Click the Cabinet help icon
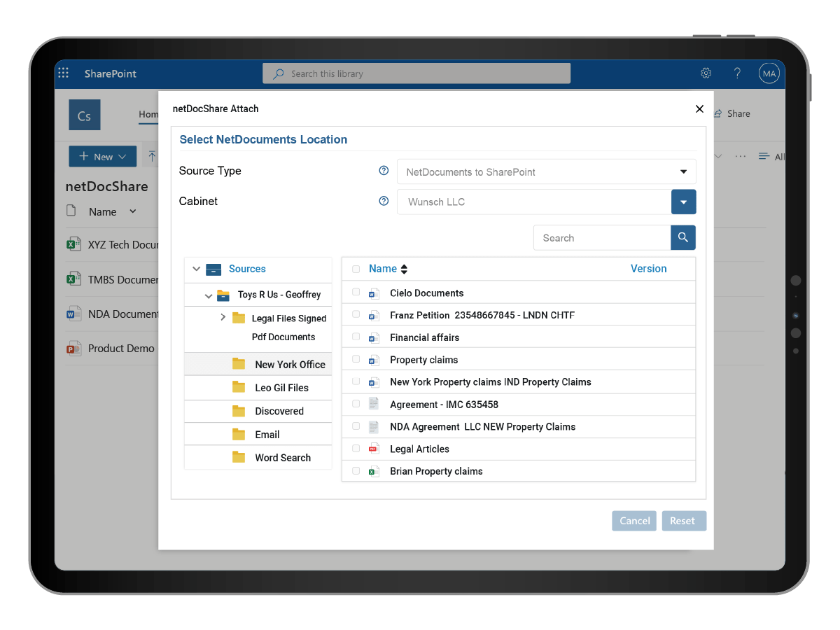The height and width of the screenshot is (630, 840). pos(384,201)
